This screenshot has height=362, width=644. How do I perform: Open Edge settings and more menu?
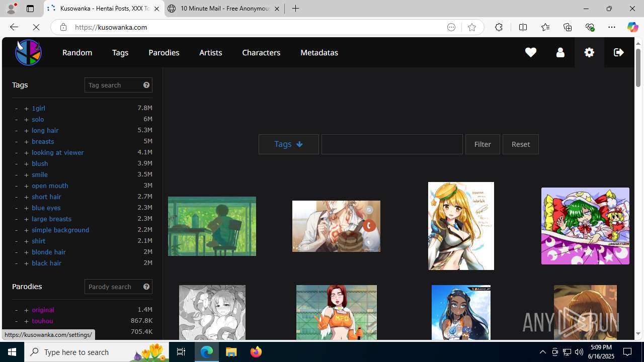coord(612,27)
